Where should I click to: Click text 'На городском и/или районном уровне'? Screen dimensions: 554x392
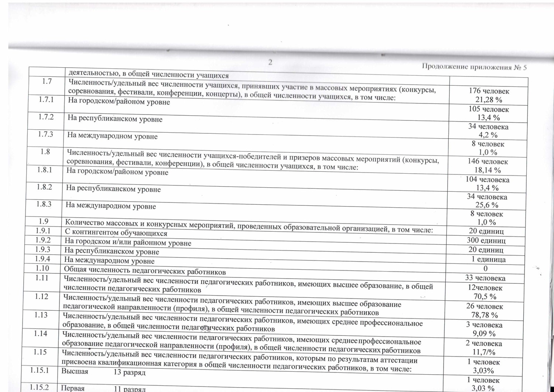[x=128, y=242]
